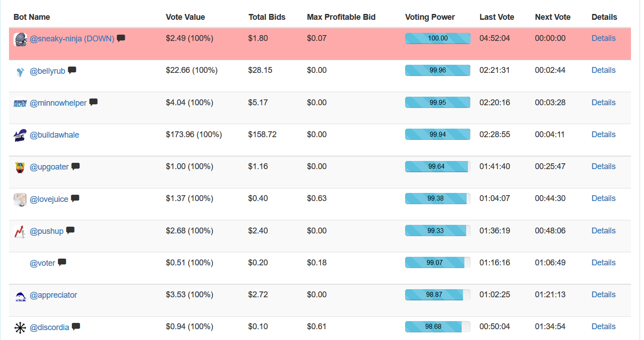The image size is (644, 340).
Task: Open Details for @minnowhelper
Action: click(x=603, y=103)
